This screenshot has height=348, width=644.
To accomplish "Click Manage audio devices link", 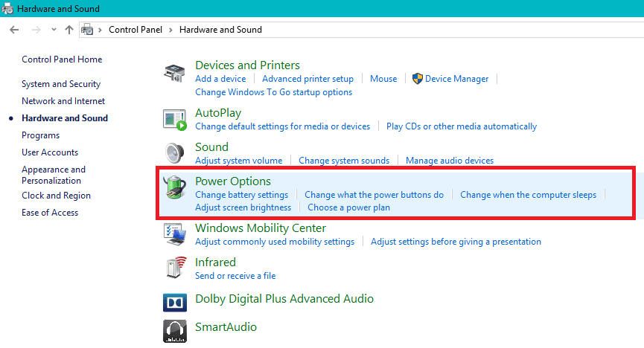I will (x=449, y=161).
